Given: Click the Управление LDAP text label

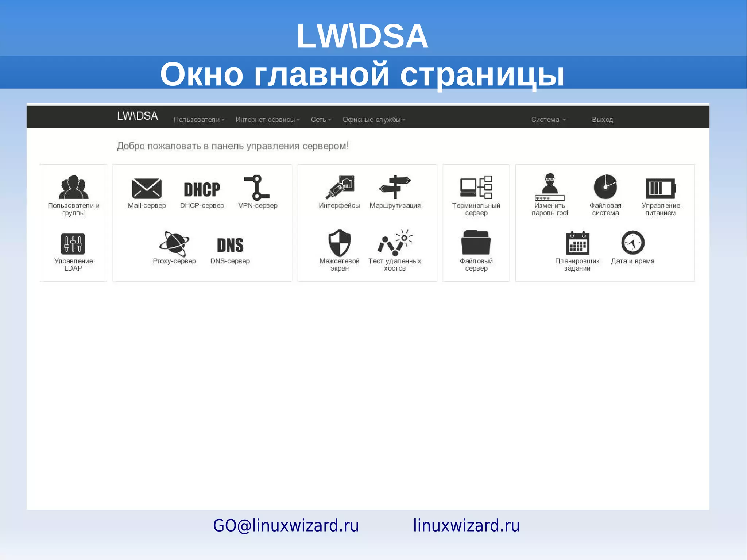Looking at the screenshot, I should tap(73, 264).
